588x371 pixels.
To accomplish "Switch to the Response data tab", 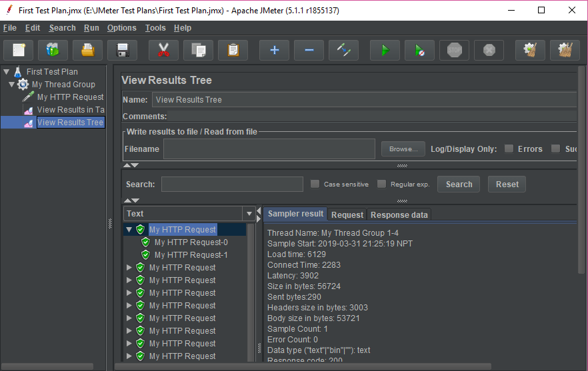I will tap(399, 214).
